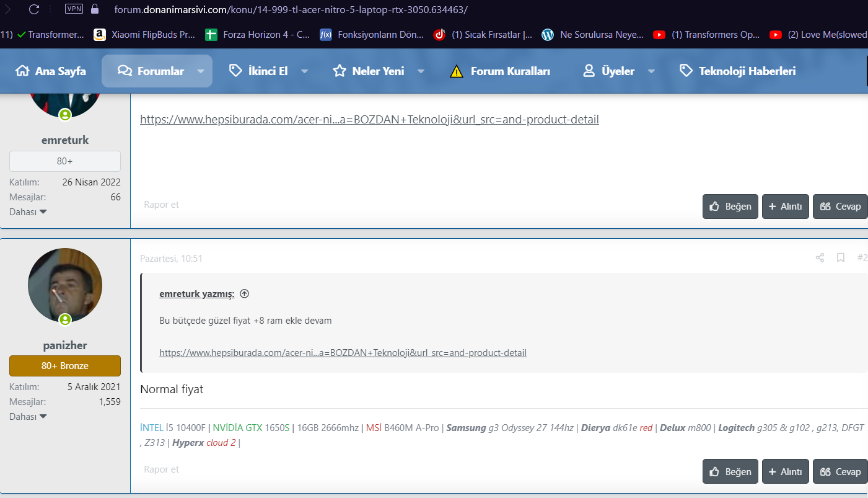Click panizher's green online status badge
This screenshot has height=498, width=868.
click(65, 319)
